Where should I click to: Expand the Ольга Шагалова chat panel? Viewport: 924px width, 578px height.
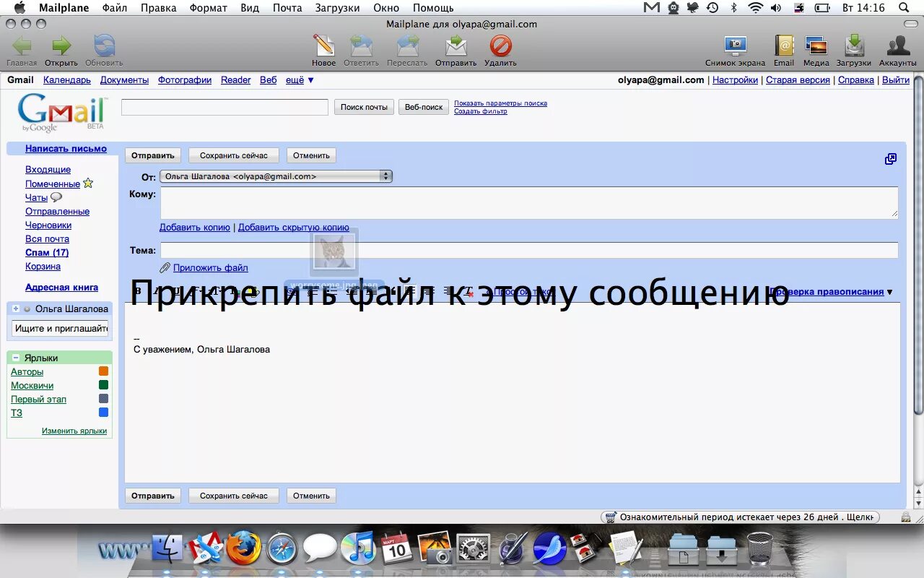(x=16, y=309)
